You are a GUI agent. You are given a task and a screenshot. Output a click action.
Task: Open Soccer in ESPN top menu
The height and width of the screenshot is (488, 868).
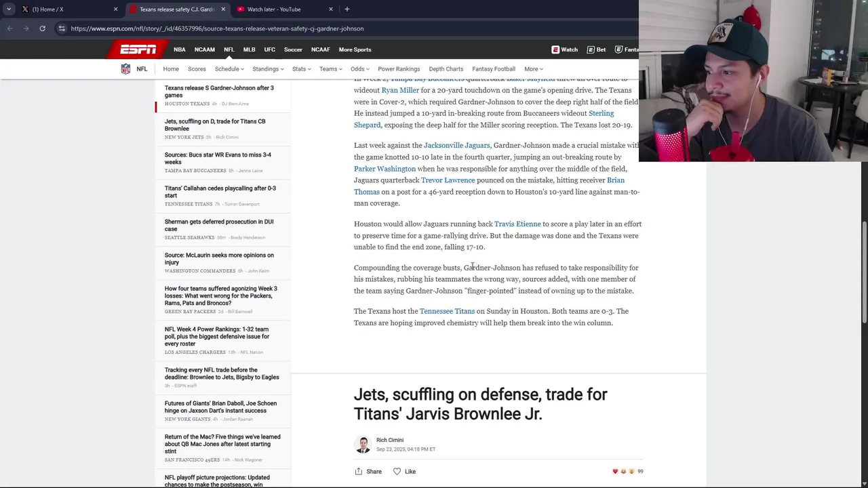pos(293,49)
